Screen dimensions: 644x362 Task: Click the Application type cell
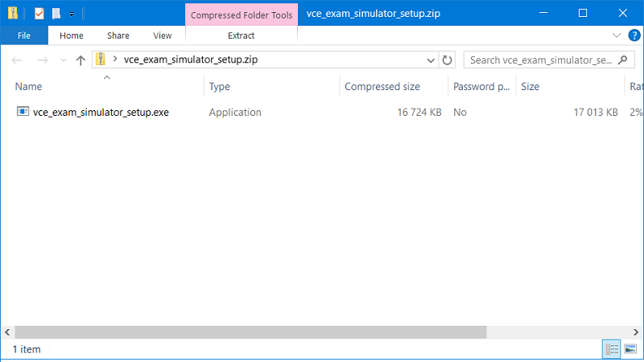point(235,113)
